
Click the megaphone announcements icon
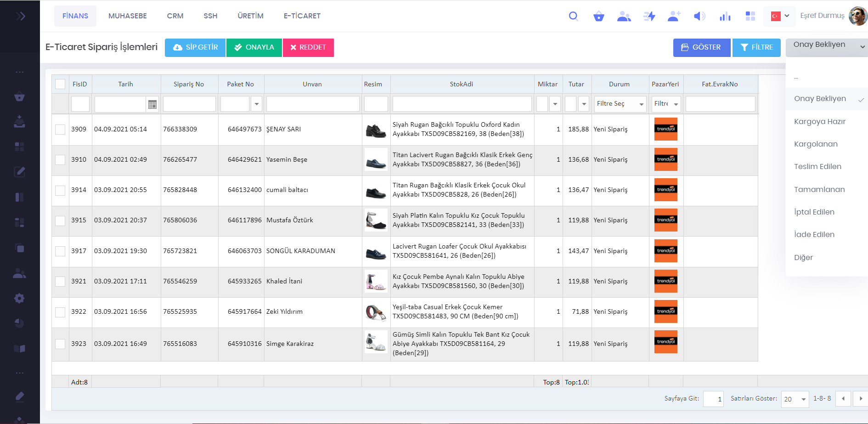click(699, 17)
